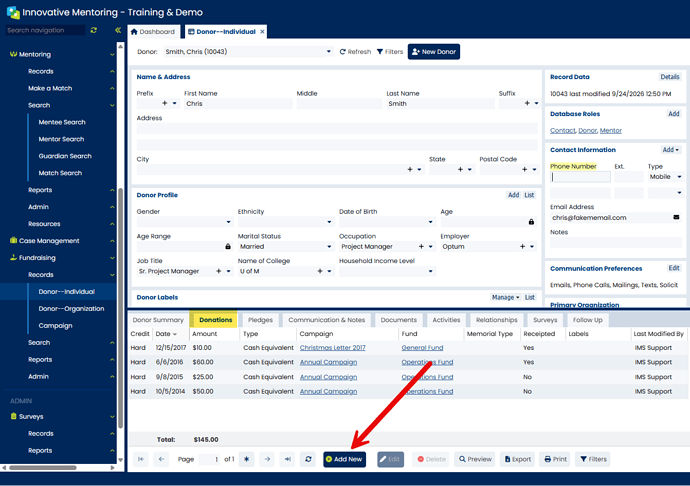Click the sidebar horizontal scrollbar
This screenshot has height=486, width=690.
pyautogui.click(x=43, y=468)
